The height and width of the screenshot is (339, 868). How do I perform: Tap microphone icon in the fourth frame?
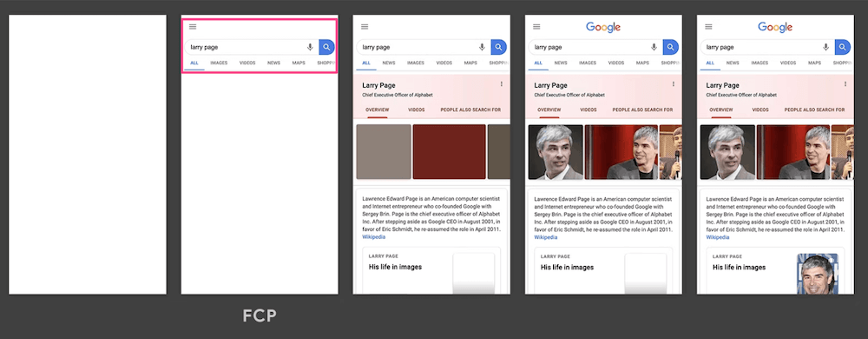[x=654, y=47]
